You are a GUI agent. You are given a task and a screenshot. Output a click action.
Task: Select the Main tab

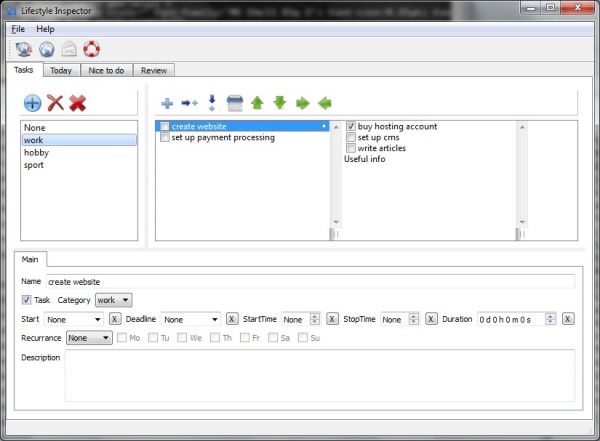(30, 259)
